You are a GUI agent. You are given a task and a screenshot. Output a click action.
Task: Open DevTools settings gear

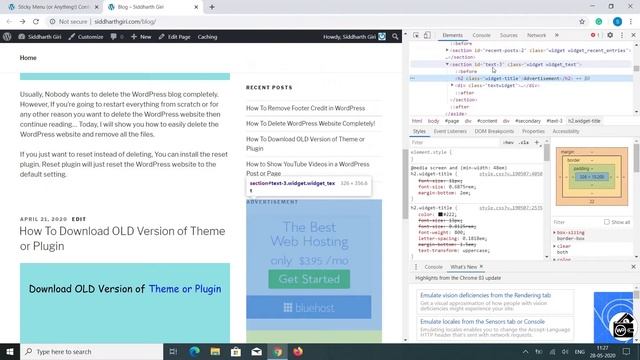(x=610, y=36)
